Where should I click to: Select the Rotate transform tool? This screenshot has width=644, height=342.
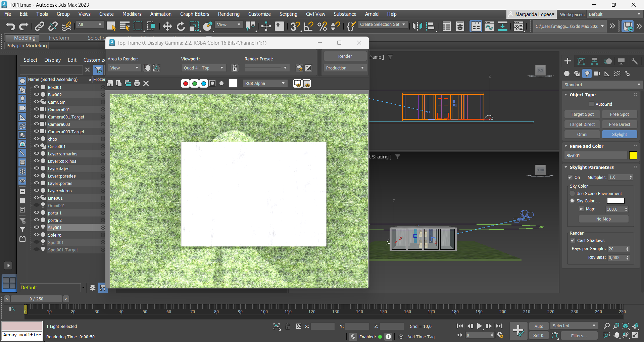(x=181, y=26)
